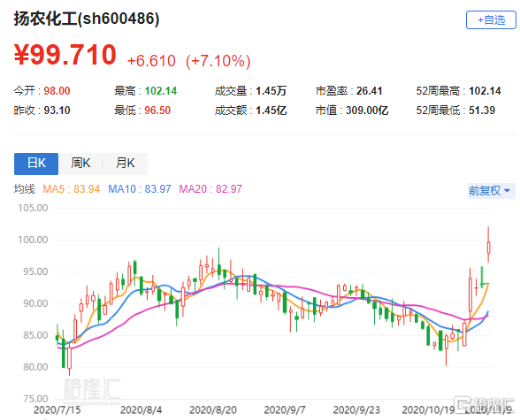Click the 105.00 y-axis label
Image resolution: width=520 pixels, height=420 pixels.
(33, 208)
